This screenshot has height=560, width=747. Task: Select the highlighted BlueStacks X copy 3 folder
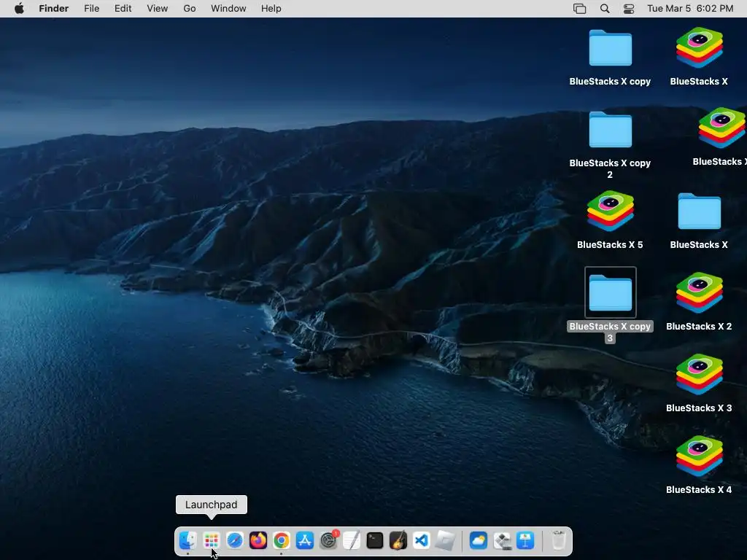(611, 293)
